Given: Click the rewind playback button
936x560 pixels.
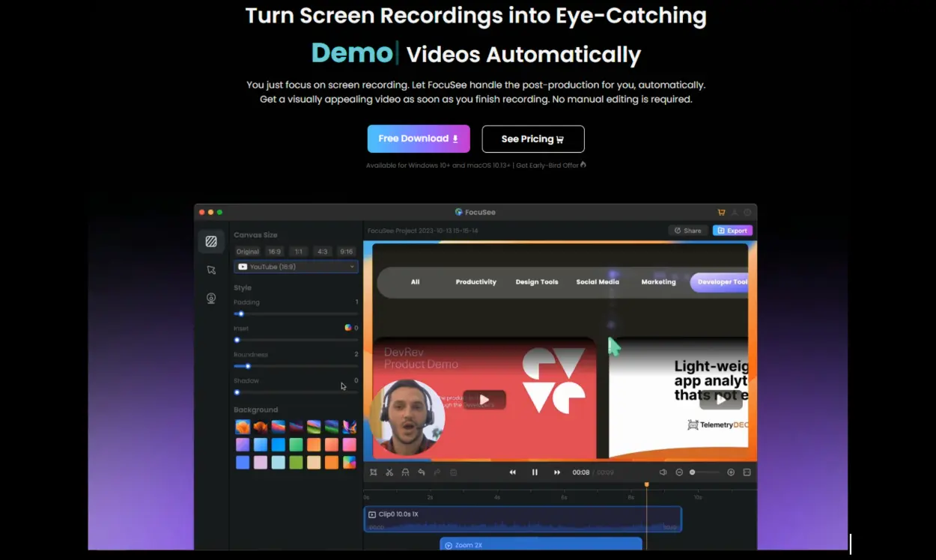Looking at the screenshot, I should click(x=513, y=472).
